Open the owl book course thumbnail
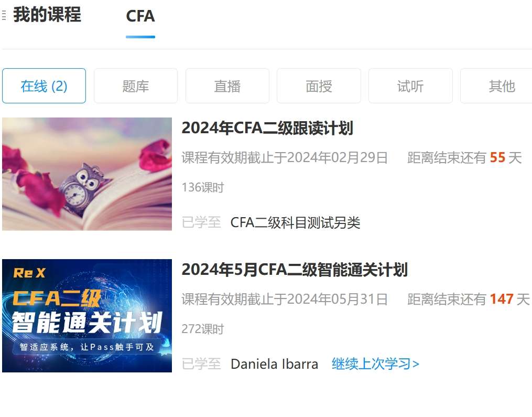This screenshot has height=417, width=532. click(87, 174)
